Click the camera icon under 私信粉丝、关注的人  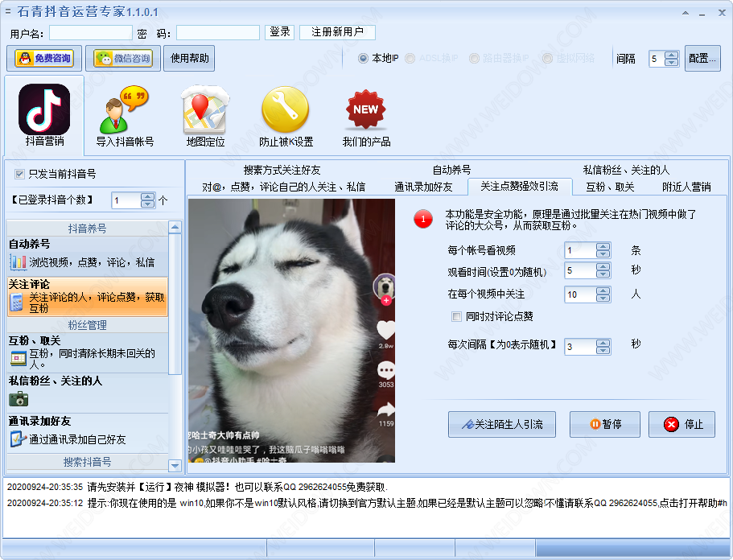pyautogui.click(x=19, y=399)
